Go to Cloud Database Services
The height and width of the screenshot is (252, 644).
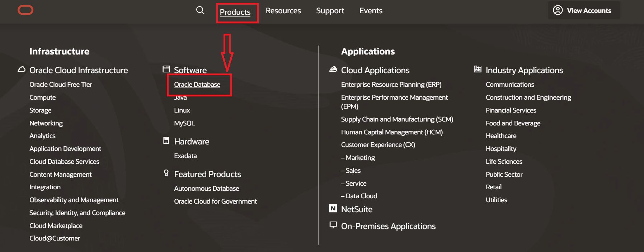coord(64,162)
